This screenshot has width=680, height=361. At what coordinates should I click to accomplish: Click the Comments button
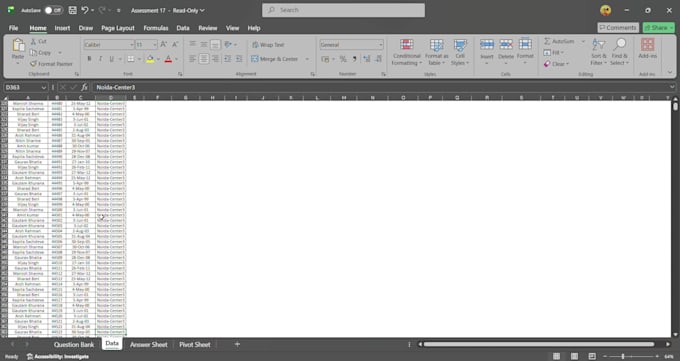pos(618,28)
